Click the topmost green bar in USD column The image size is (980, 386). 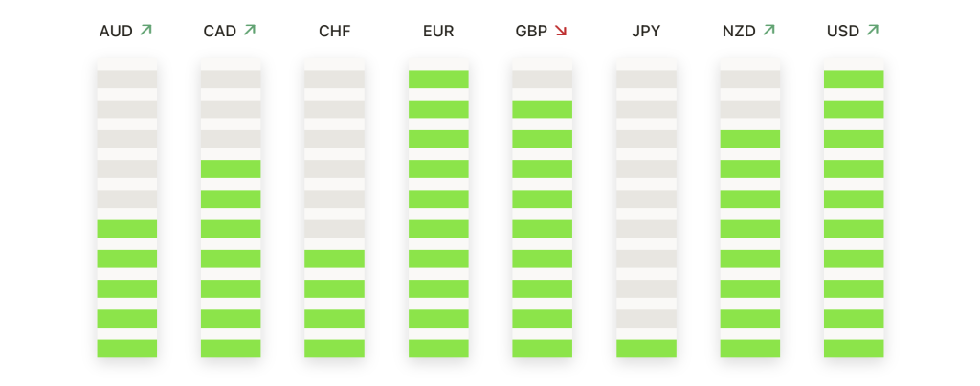tap(854, 79)
